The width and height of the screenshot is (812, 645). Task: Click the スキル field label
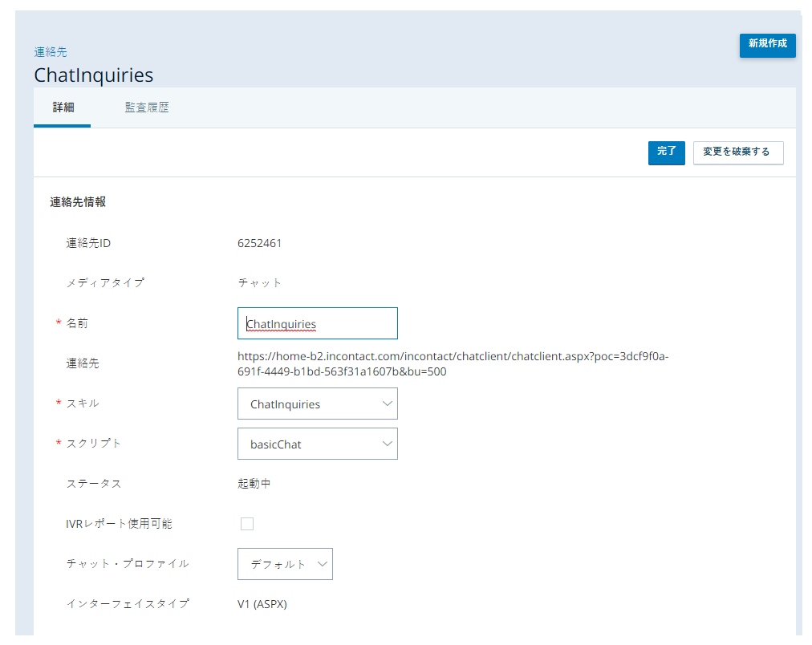click(x=83, y=404)
